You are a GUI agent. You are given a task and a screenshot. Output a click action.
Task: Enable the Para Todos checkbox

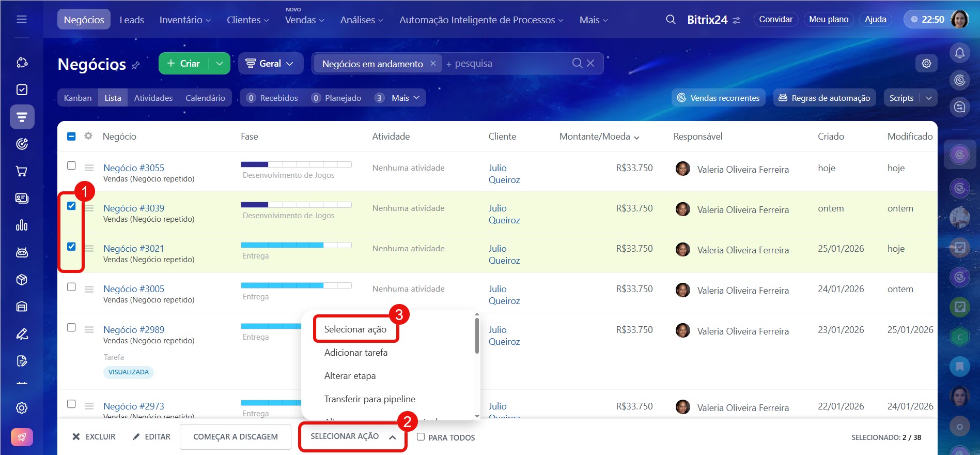point(421,437)
